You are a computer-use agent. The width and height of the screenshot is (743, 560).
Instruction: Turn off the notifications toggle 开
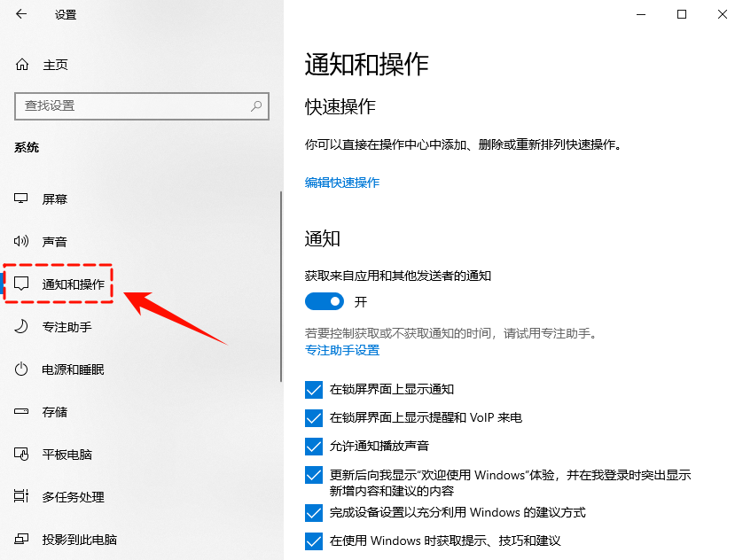pyautogui.click(x=325, y=301)
